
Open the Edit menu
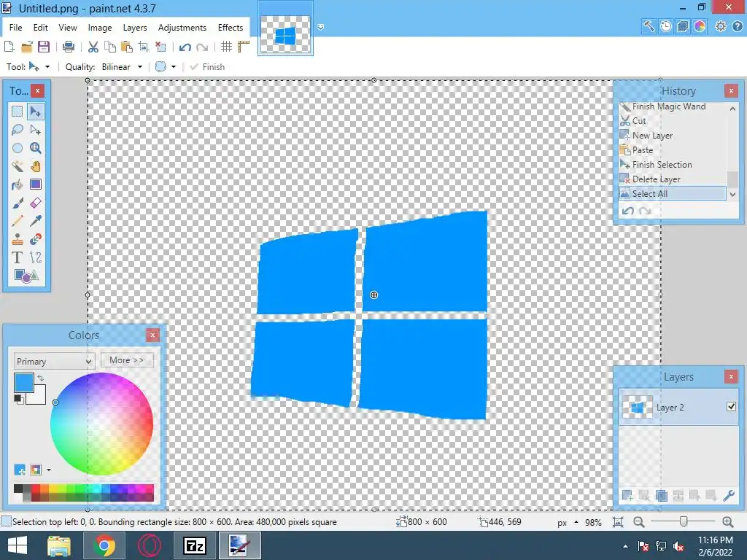coord(41,28)
